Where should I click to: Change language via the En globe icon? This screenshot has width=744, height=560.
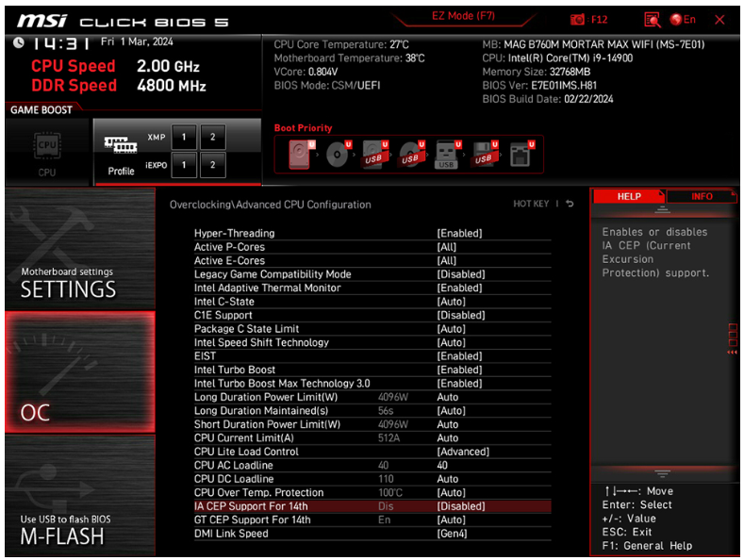pyautogui.click(x=683, y=20)
